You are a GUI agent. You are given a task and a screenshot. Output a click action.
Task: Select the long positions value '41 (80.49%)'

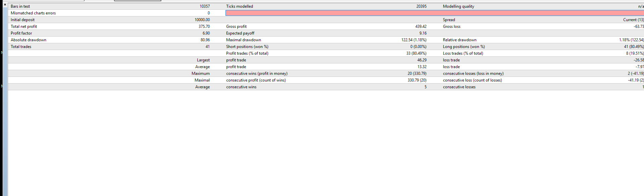click(x=634, y=47)
